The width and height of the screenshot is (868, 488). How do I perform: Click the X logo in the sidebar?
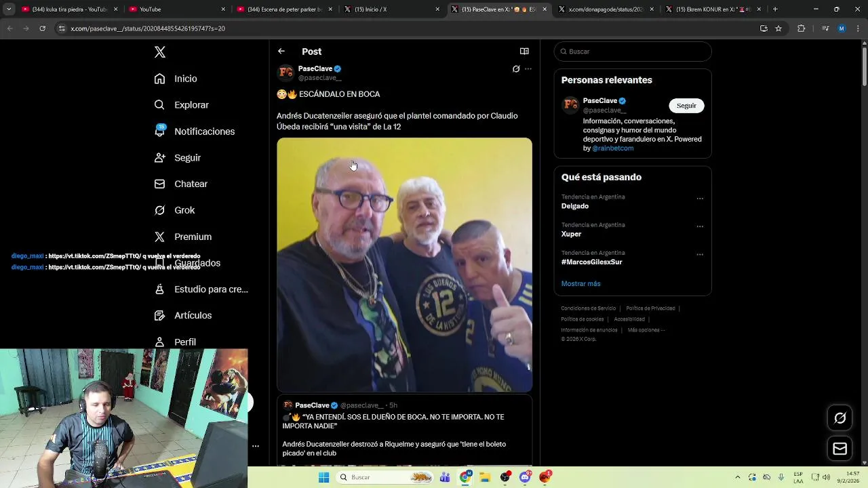(159, 52)
